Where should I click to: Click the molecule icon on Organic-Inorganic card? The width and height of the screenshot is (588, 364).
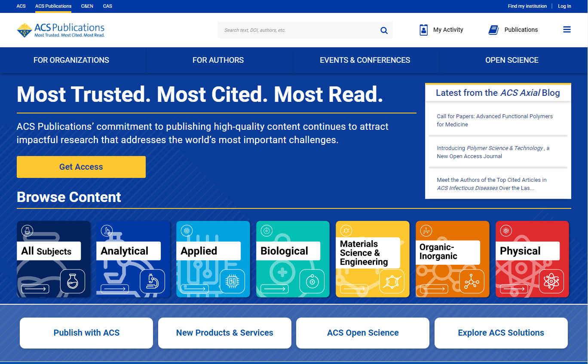point(472,281)
